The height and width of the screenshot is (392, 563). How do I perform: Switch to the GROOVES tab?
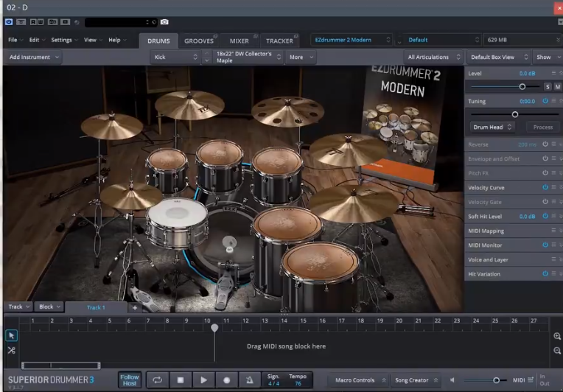[199, 41]
